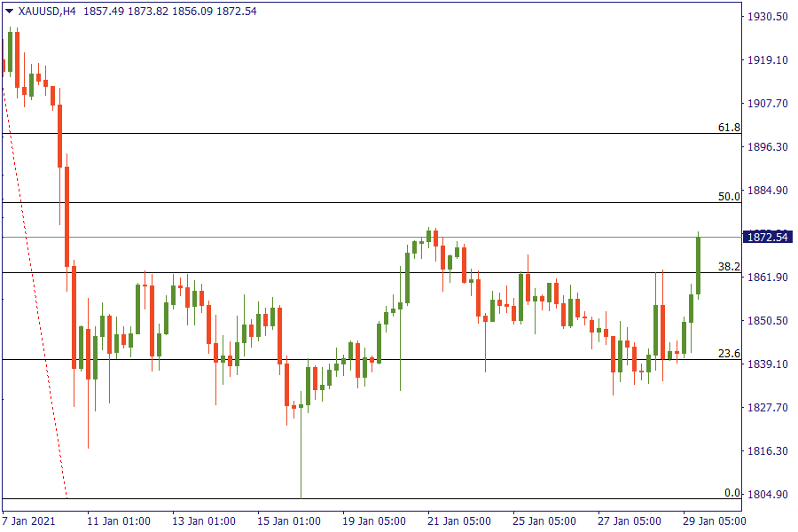Screen dimensions: 798x532
Task: Click the 1930.50 price scale label
Action: point(767,17)
